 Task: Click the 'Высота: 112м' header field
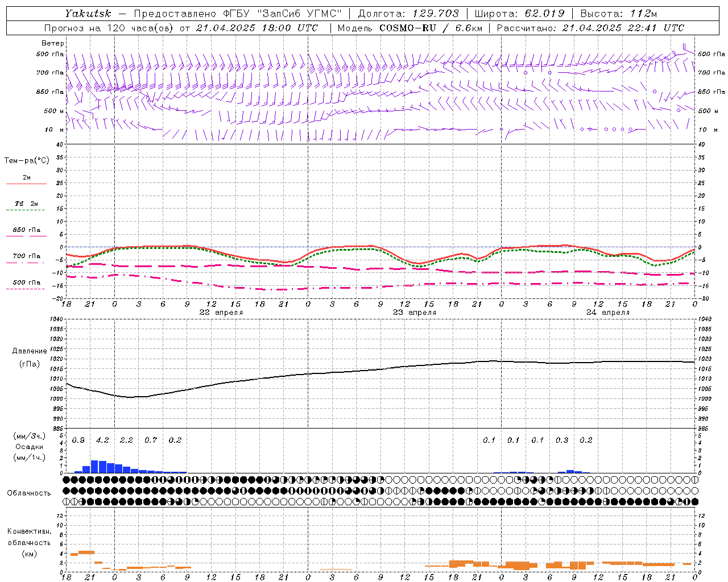pos(619,14)
